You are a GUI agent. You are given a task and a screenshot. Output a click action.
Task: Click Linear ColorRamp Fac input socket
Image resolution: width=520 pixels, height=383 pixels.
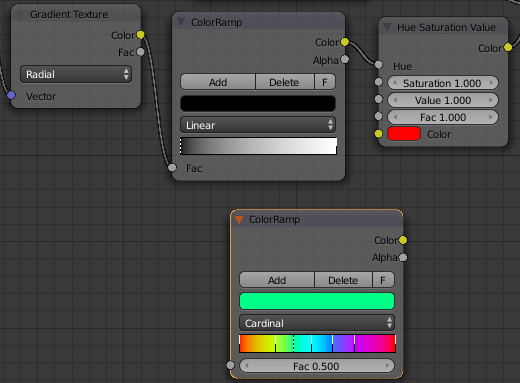coord(172,167)
